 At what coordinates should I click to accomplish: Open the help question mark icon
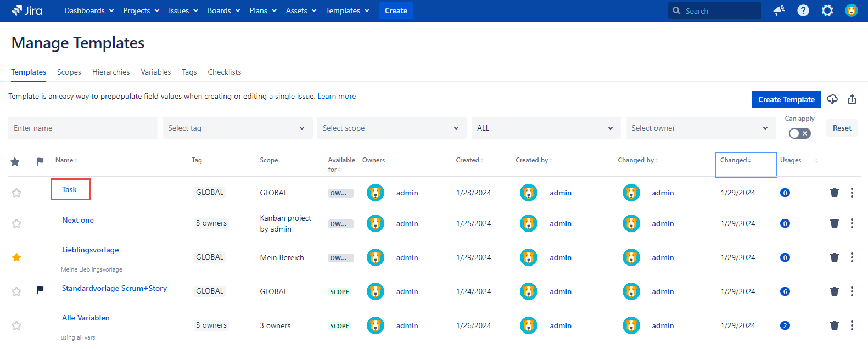[803, 10]
